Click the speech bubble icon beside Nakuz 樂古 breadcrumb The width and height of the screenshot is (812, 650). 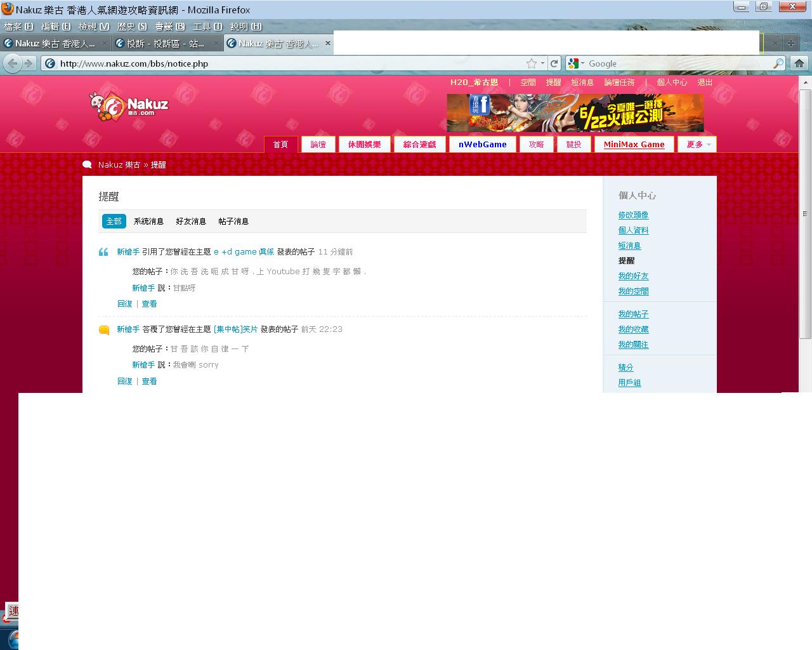pos(88,164)
